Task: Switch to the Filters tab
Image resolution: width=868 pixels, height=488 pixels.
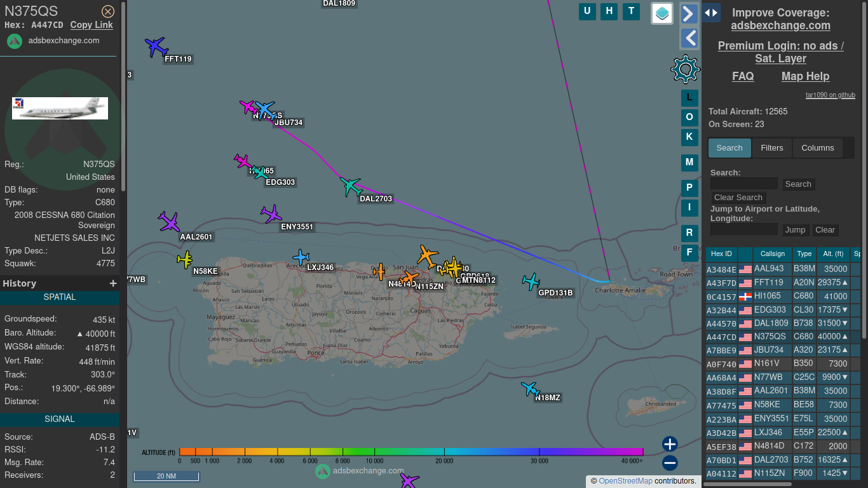Action: pos(772,148)
